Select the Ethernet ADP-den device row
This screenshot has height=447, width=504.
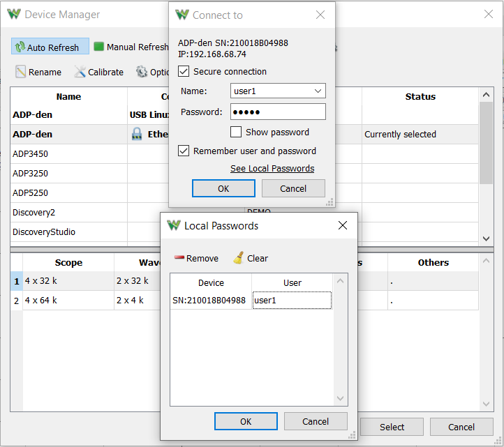click(x=90, y=134)
